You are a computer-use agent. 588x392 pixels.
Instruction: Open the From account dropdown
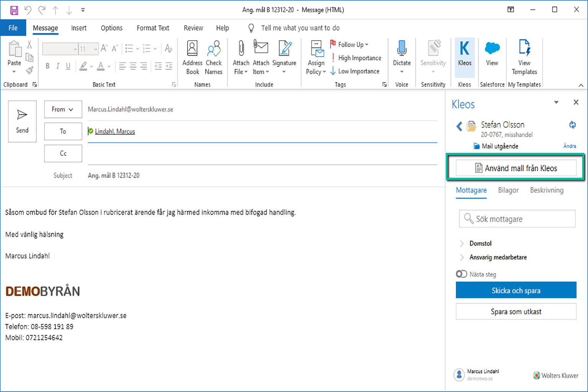click(x=63, y=109)
